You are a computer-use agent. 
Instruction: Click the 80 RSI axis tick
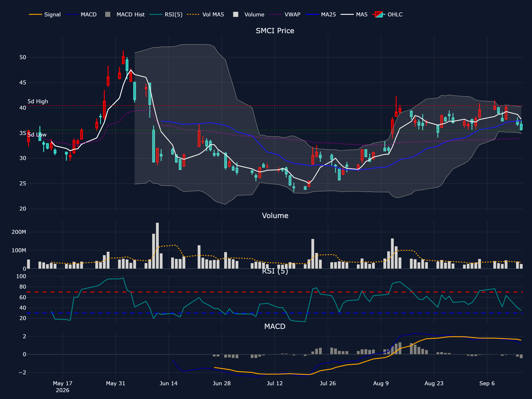pyautogui.click(x=23, y=287)
